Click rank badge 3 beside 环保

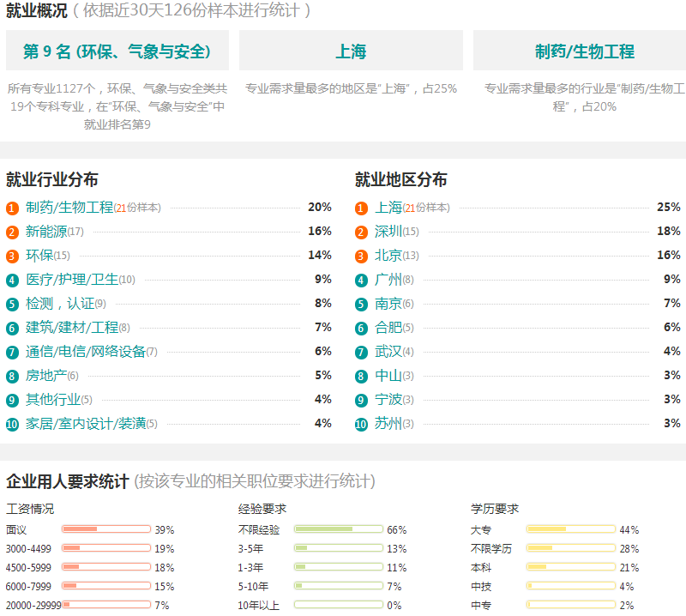(x=12, y=257)
